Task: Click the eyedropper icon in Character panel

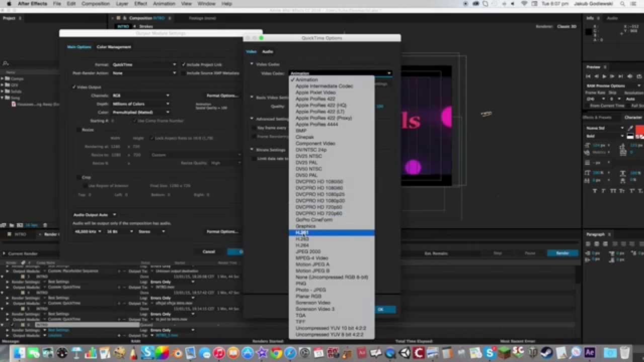Action: 630,128
